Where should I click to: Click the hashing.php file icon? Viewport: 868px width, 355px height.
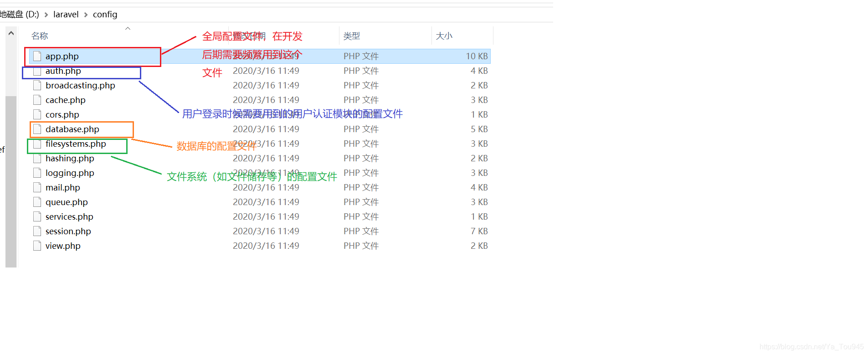[37, 158]
